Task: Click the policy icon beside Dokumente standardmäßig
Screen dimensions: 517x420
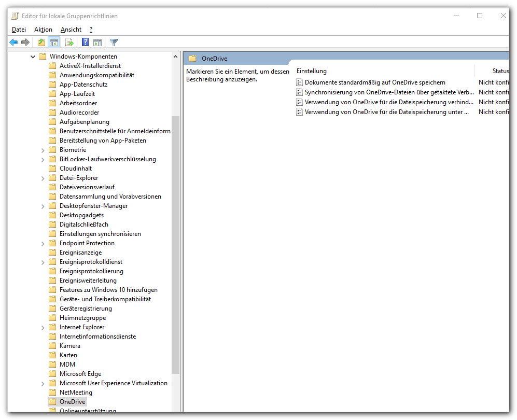Action: 299,82
